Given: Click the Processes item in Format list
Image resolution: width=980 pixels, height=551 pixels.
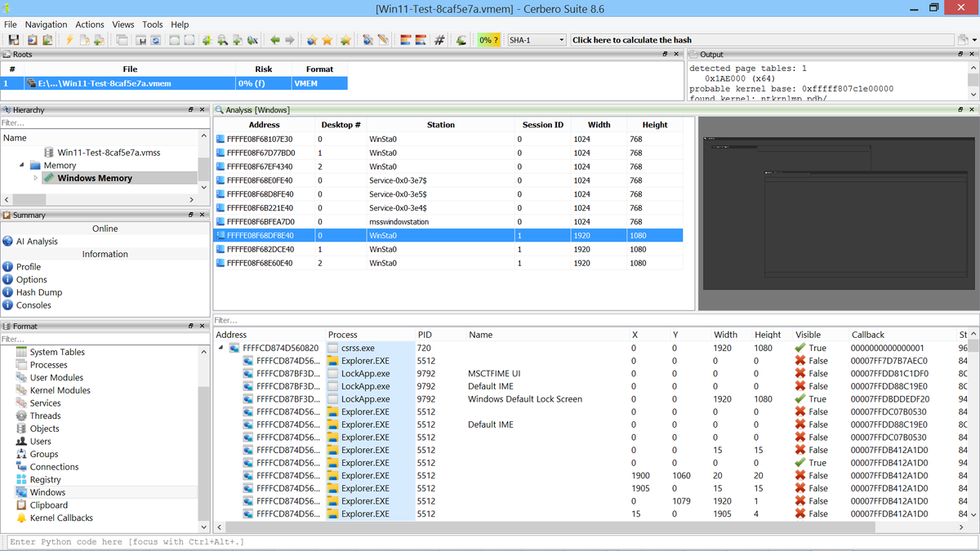Looking at the screenshot, I should 48,365.
